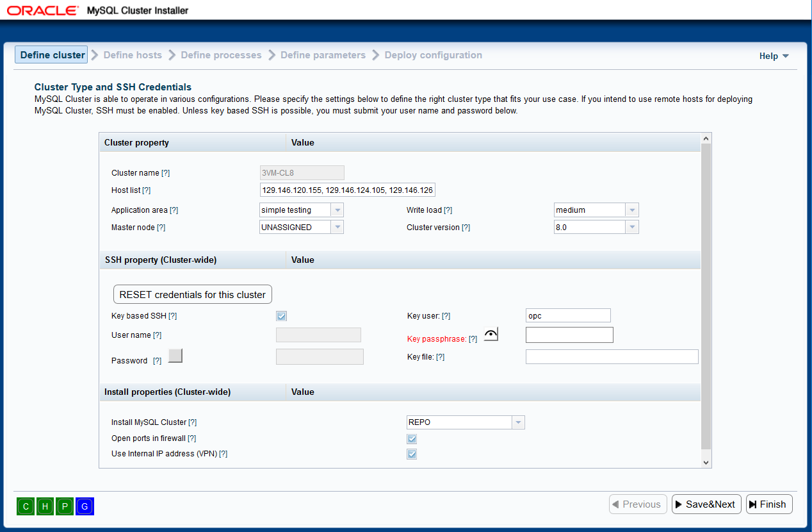
Task: Click the green H status icon
Action: (45, 506)
